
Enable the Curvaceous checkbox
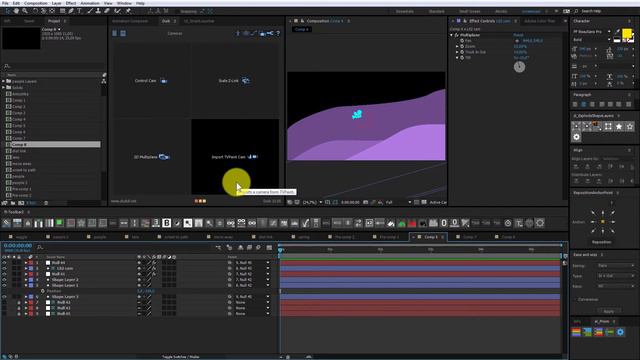pos(576,300)
